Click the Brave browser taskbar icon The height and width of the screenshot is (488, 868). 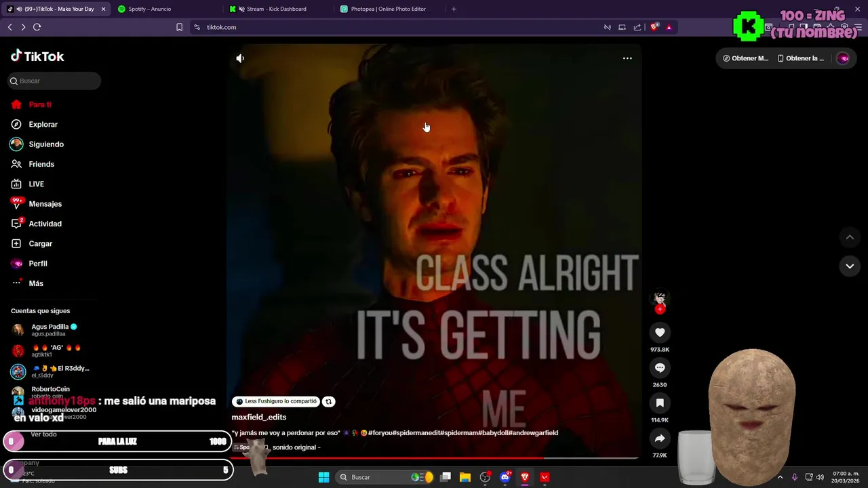pyautogui.click(x=524, y=477)
